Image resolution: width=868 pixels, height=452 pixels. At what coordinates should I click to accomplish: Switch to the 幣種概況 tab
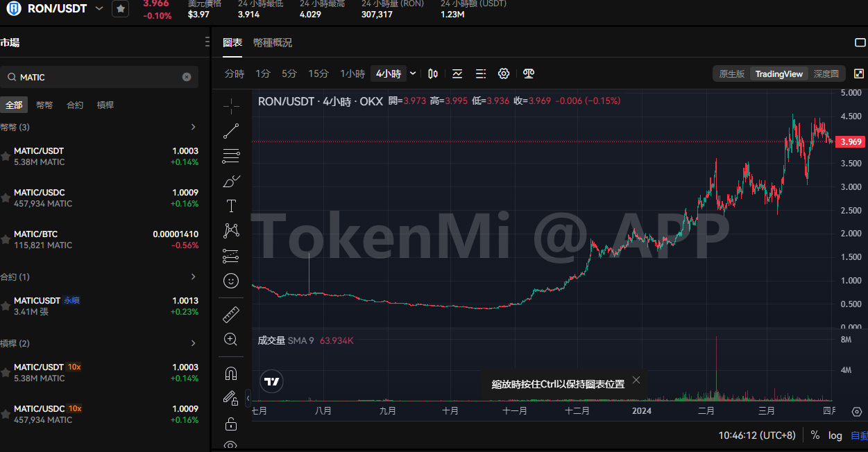[273, 42]
